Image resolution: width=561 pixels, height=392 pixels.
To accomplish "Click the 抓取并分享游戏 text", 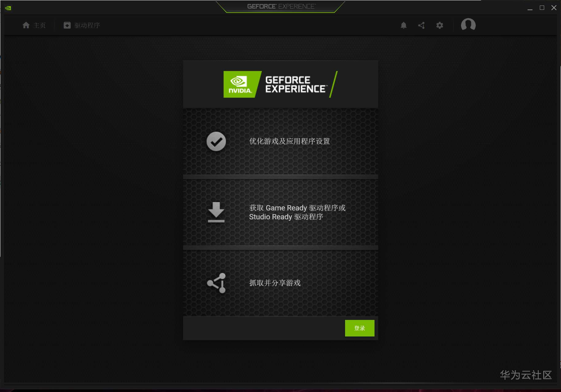I will (x=275, y=283).
